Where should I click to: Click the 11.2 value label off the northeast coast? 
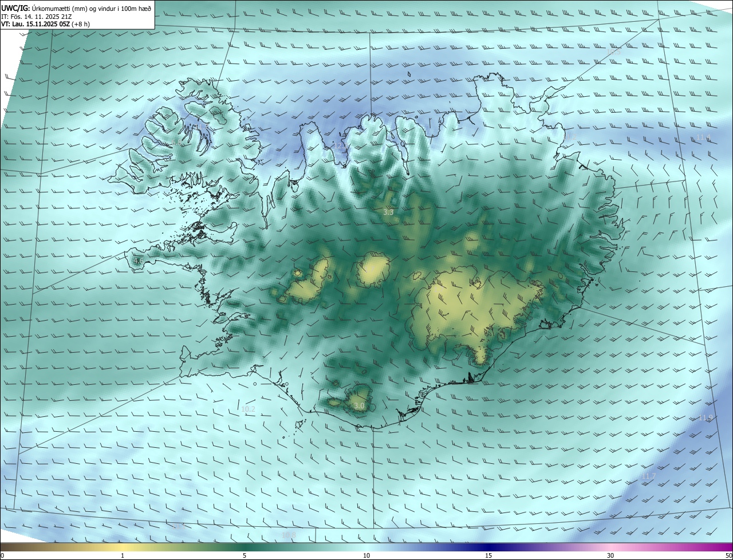[571, 137]
